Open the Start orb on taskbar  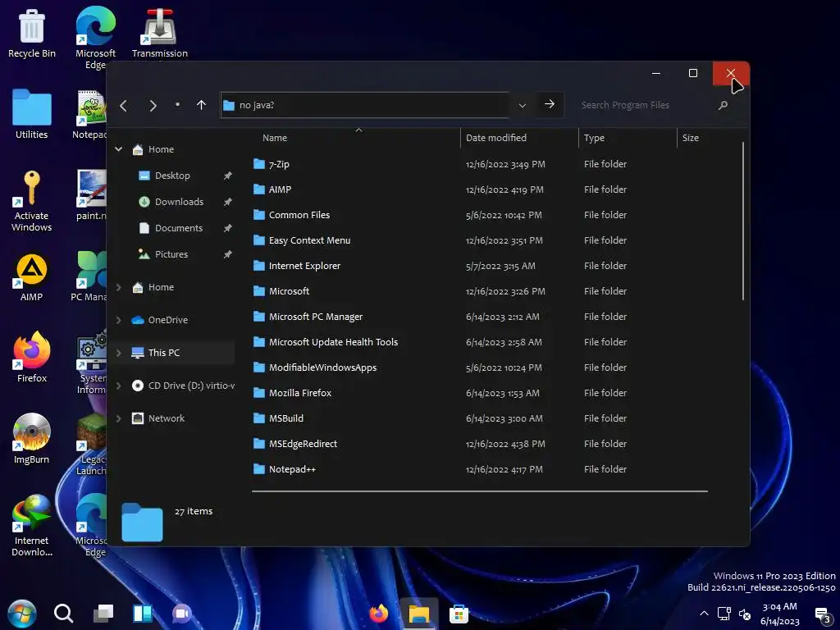coord(22,614)
